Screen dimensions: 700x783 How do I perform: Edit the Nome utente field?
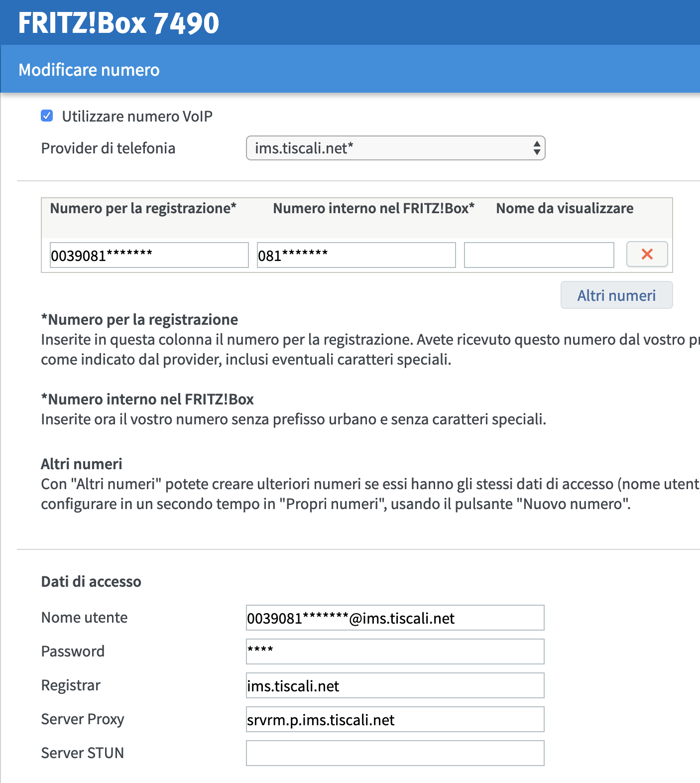395,618
